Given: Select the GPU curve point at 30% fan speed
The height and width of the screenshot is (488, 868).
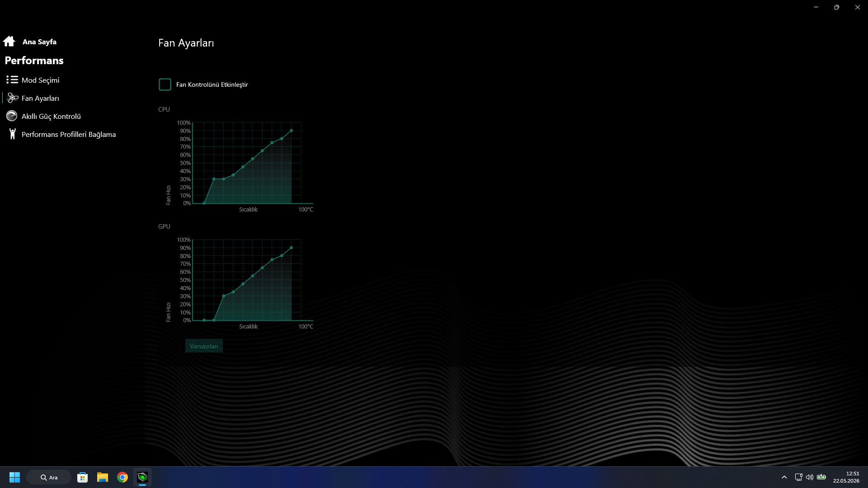Looking at the screenshot, I should click(x=224, y=296).
